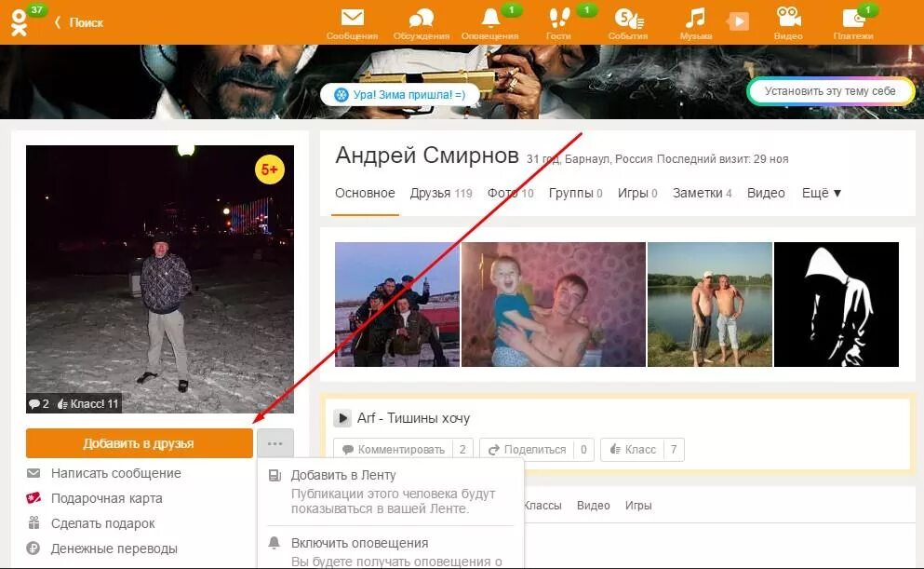
Task: Open the Odnoklassniki logo home icon
Action: pos(19,23)
